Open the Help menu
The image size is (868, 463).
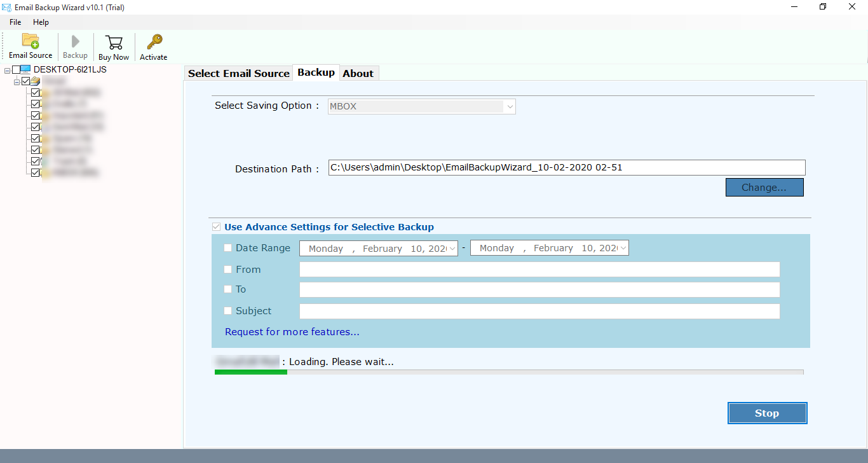coord(41,22)
